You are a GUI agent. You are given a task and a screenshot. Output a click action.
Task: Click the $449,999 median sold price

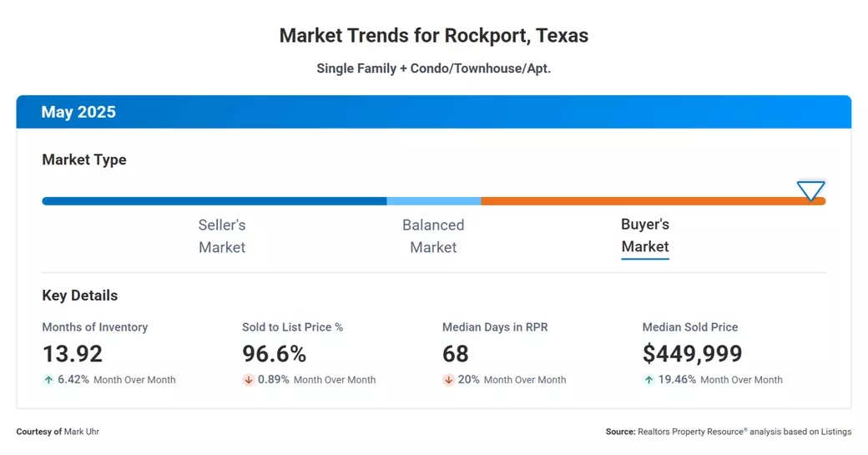(x=692, y=354)
